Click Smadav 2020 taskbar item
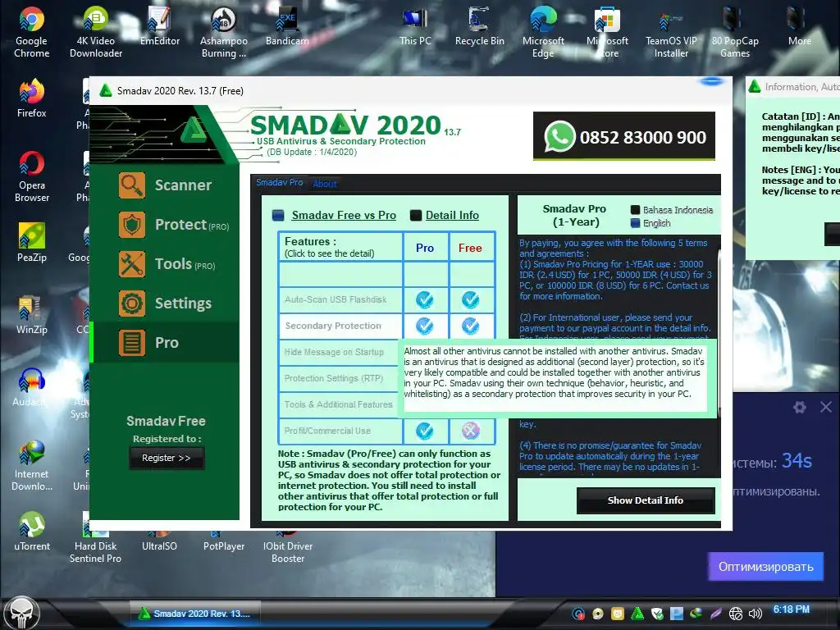This screenshot has height=630, width=840. pos(195,614)
